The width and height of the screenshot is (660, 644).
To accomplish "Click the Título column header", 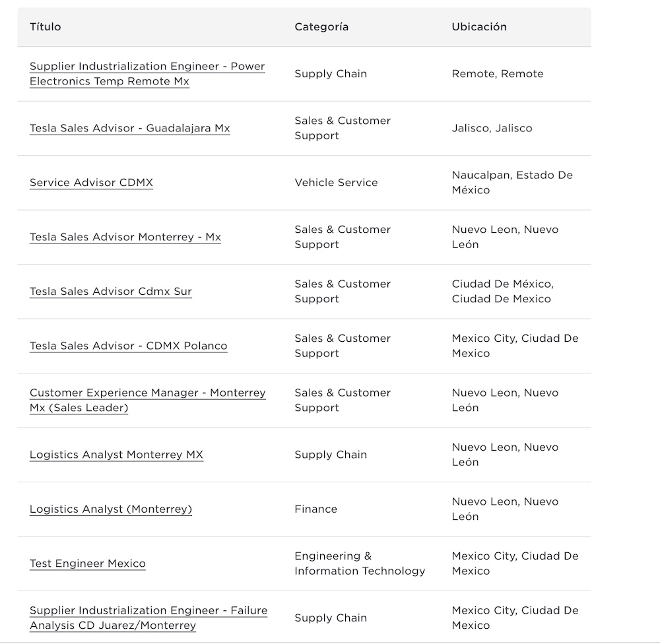I will pos(45,27).
